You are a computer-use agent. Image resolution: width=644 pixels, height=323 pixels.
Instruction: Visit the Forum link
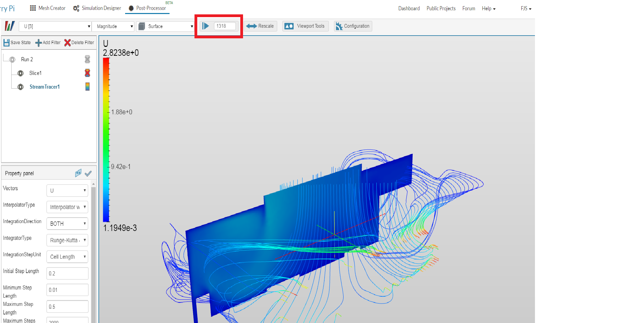click(x=469, y=9)
